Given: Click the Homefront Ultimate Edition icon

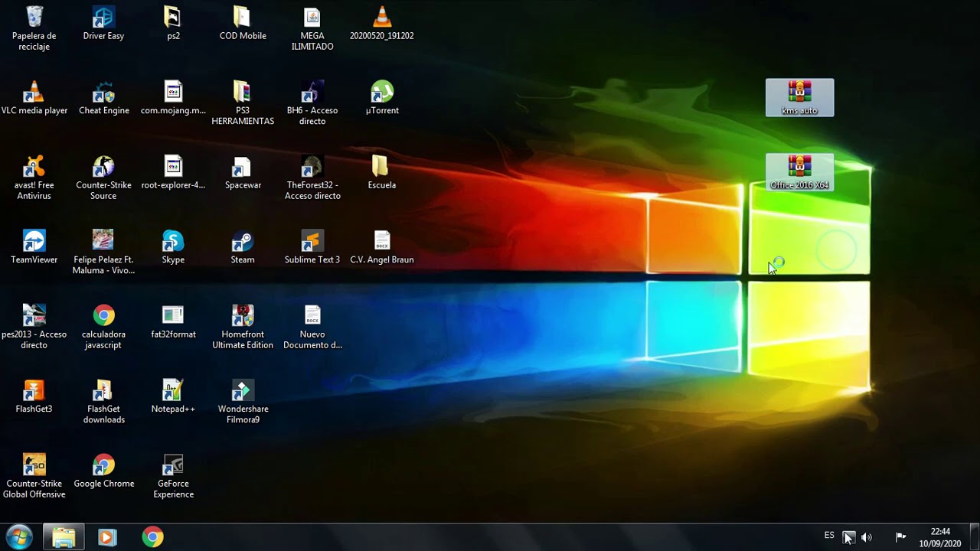Looking at the screenshot, I should pos(243,327).
